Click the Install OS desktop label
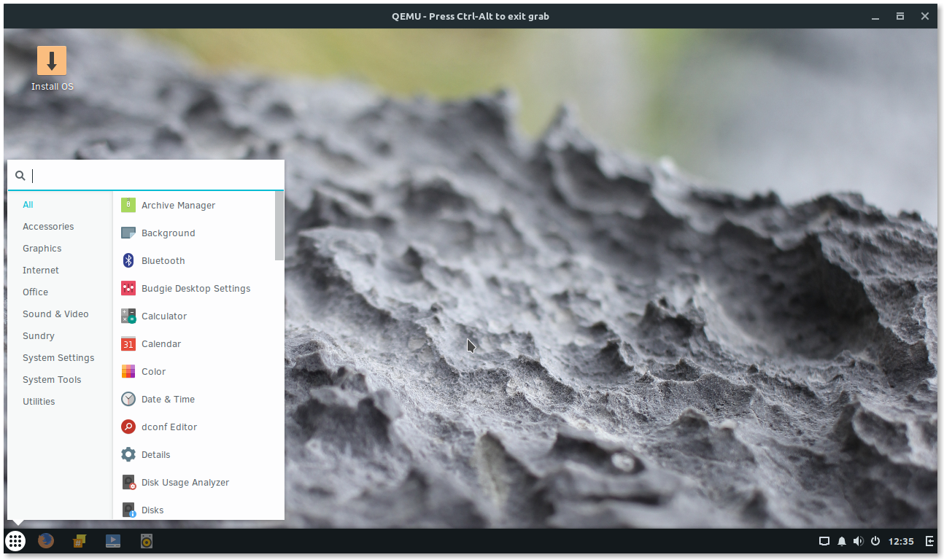Image resolution: width=944 pixels, height=560 pixels. pos(53,87)
